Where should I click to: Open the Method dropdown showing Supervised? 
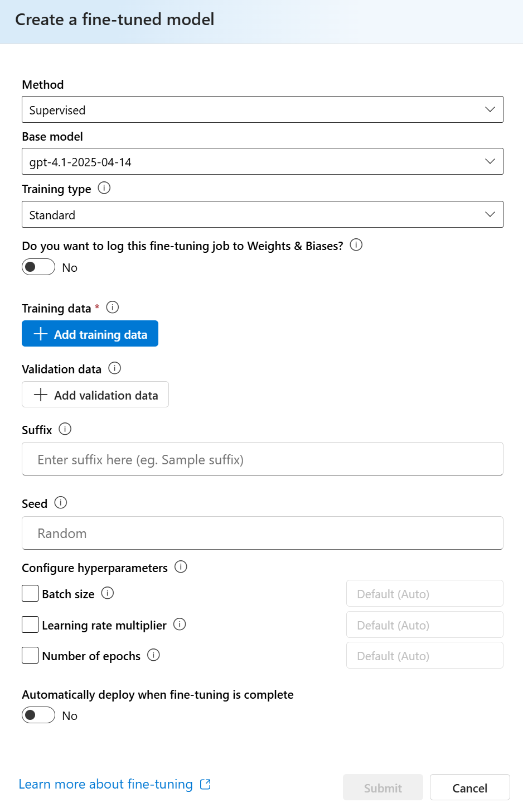click(x=263, y=109)
